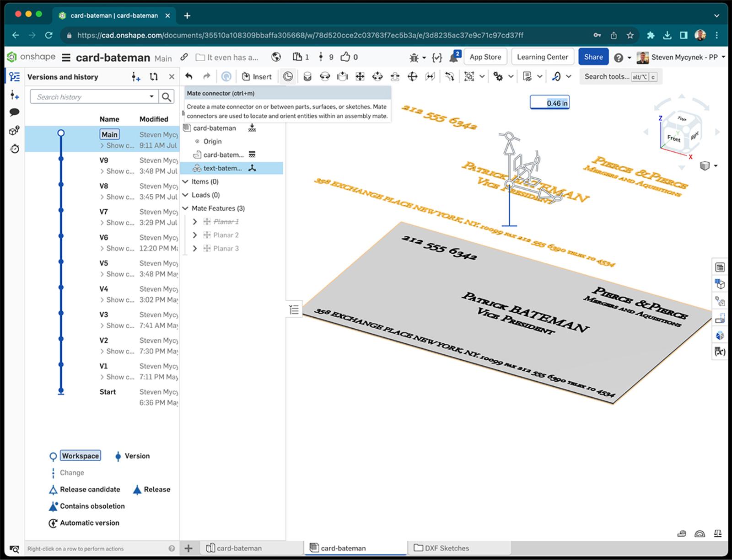This screenshot has height=560, width=732.
Task: Open the document hamburger menu
Action: (x=66, y=57)
